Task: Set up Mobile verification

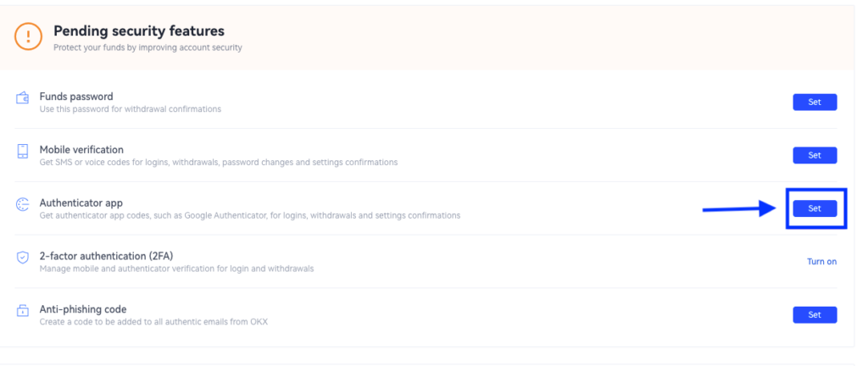Action: click(x=815, y=155)
